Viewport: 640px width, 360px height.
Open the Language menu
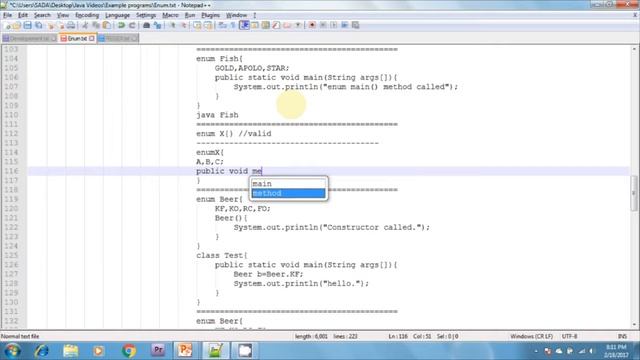pyautogui.click(x=117, y=15)
